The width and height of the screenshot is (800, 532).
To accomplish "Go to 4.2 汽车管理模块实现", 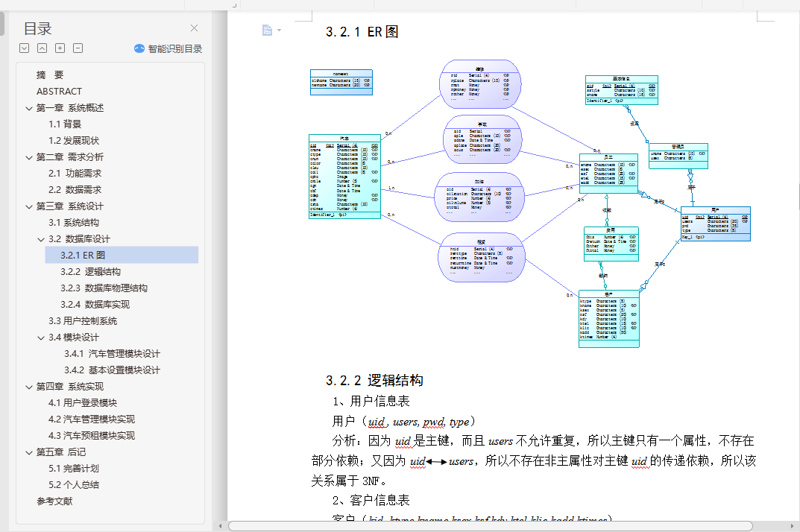I will 92,419.
